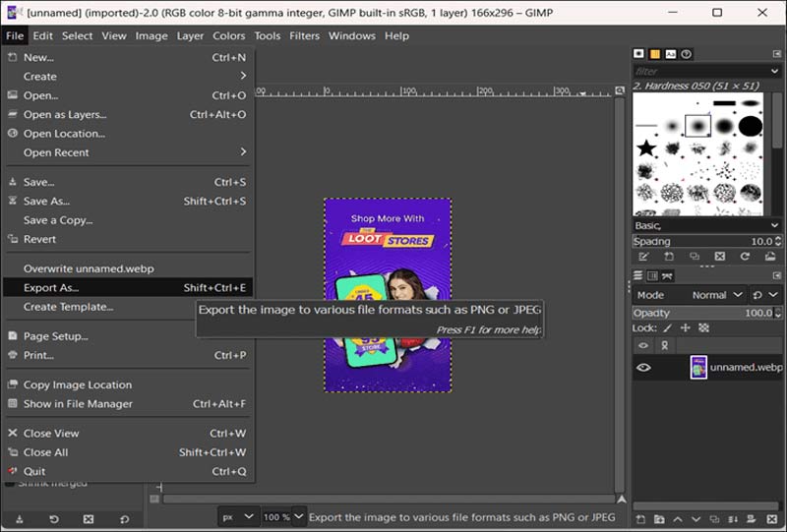Toggle Lock alpha channel checkerboard icon
Image resolution: width=787 pixels, height=532 pixels.
click(x=703, y=328)
